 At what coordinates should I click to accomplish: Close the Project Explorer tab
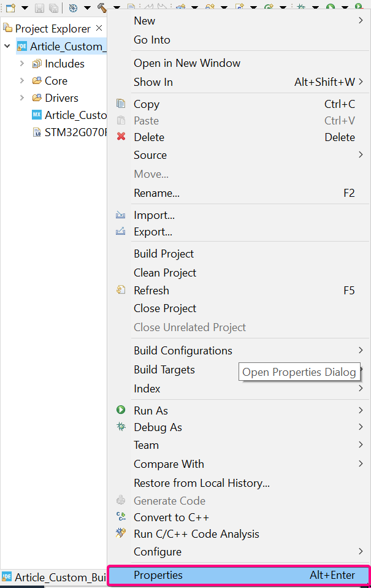(x=99, y=28)
